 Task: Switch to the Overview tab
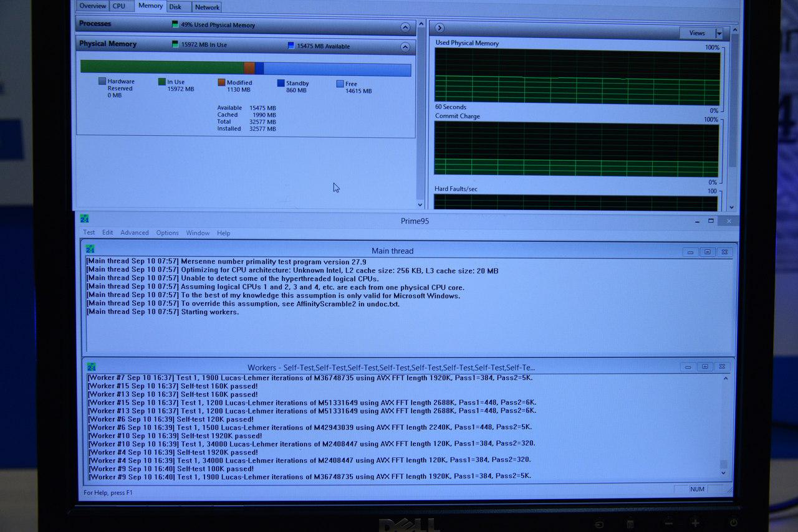(92, 6)
